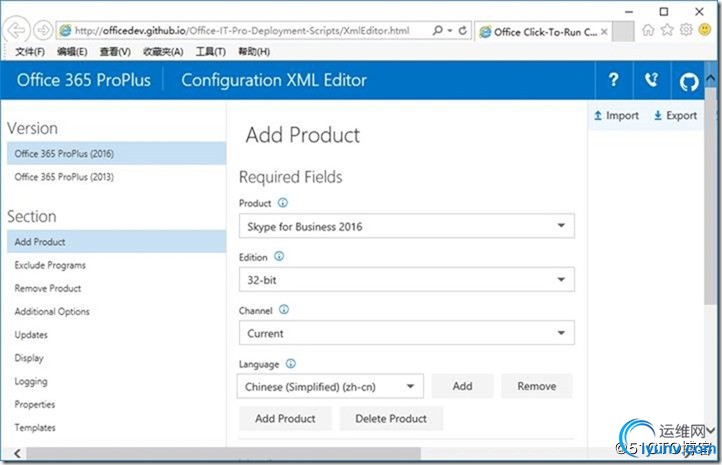The width and height of the screenshot is (722, 465).
Task: Refresh the page with reload icon
Action: click(x=463, y=30)
